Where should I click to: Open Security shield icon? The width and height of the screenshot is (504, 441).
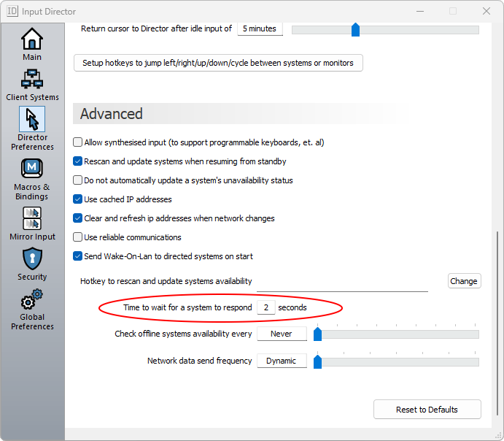point(32,258)
